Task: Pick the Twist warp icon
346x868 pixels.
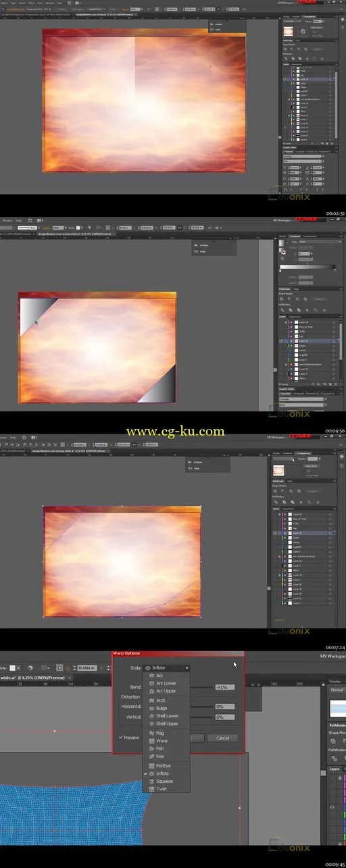Action: pyautogui.click(x=151, y=789)
